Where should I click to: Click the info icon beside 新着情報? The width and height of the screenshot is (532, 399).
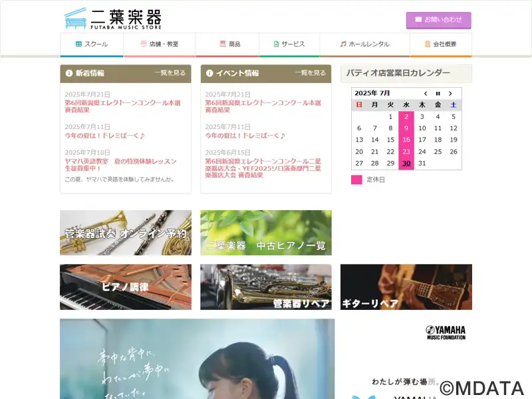69,73
